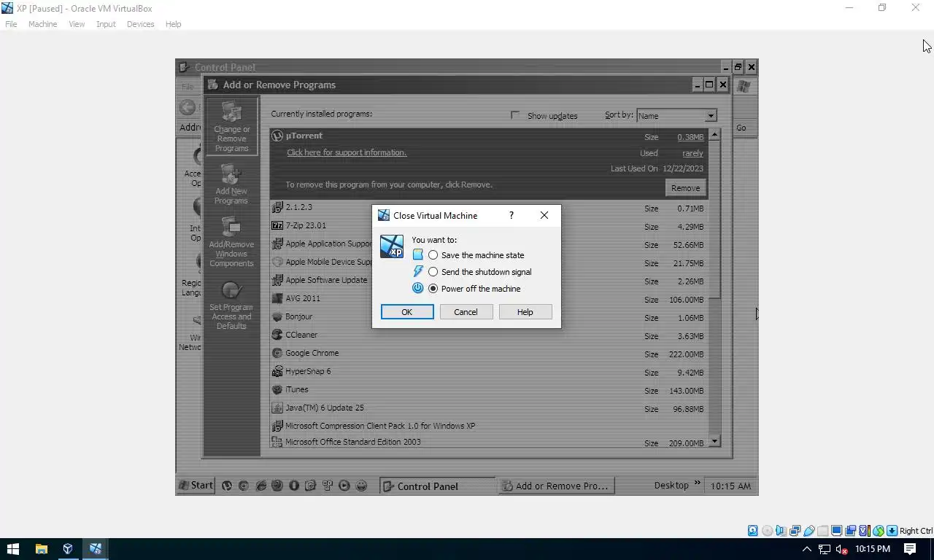Click the blue power off icon

coord(417,288)
